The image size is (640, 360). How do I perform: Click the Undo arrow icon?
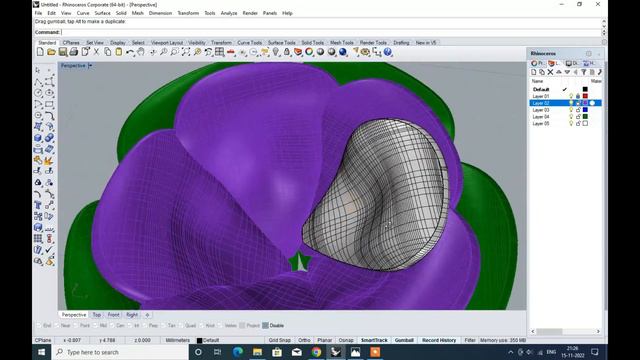pos(130,52)
